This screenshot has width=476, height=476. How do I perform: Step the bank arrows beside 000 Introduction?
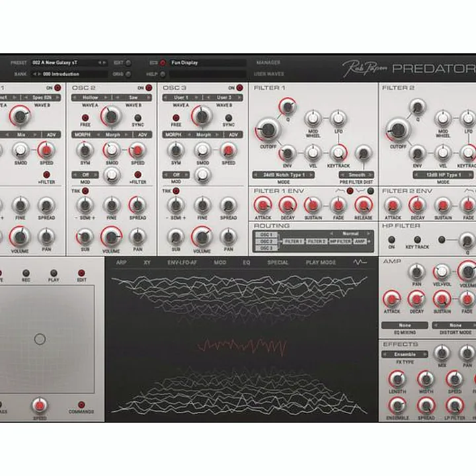tap(37, 74)
